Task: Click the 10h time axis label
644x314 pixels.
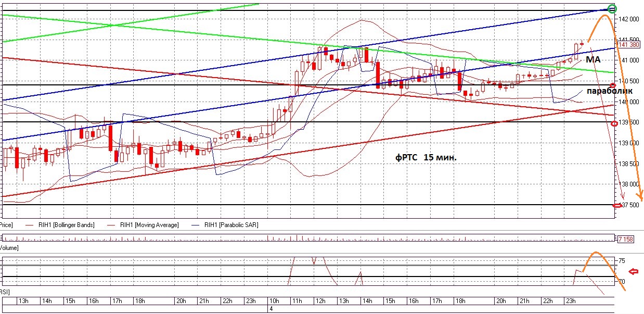Action: point(274,301)
